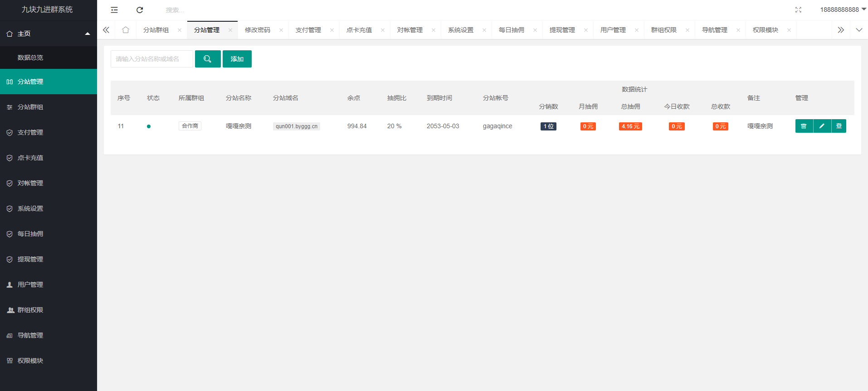Edit the 嘎嘎亲测 site entry
868x391 pixels.
pyautogui.click(x=822, y=126)
